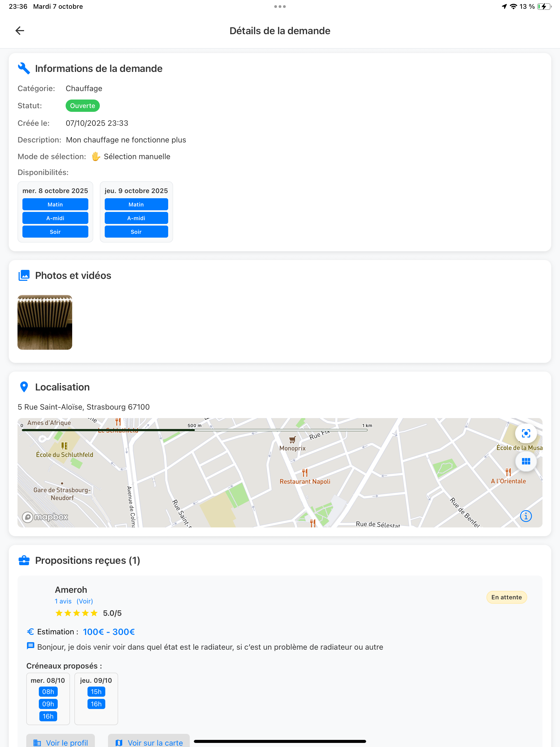Recenter map with the locate icon

pyautogui.click(x=526, y=433)
